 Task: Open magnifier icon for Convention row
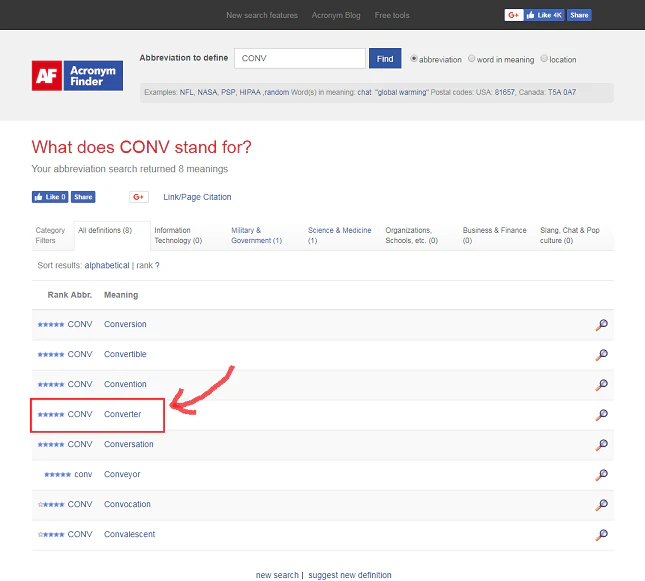click(x=601, y=385)
